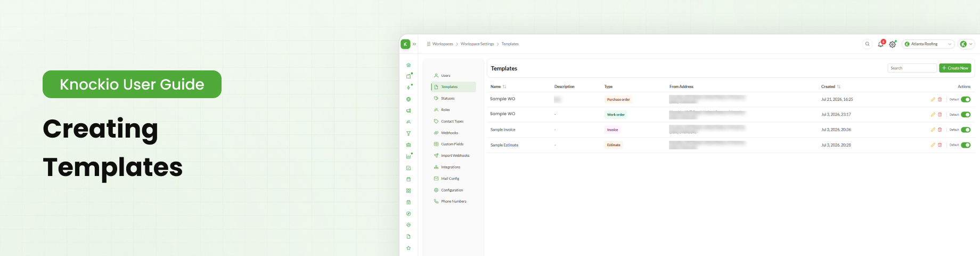This screenshot has width=980, height=256.
Task: Click the Templates breadcrumb
Action: (510, 44)
